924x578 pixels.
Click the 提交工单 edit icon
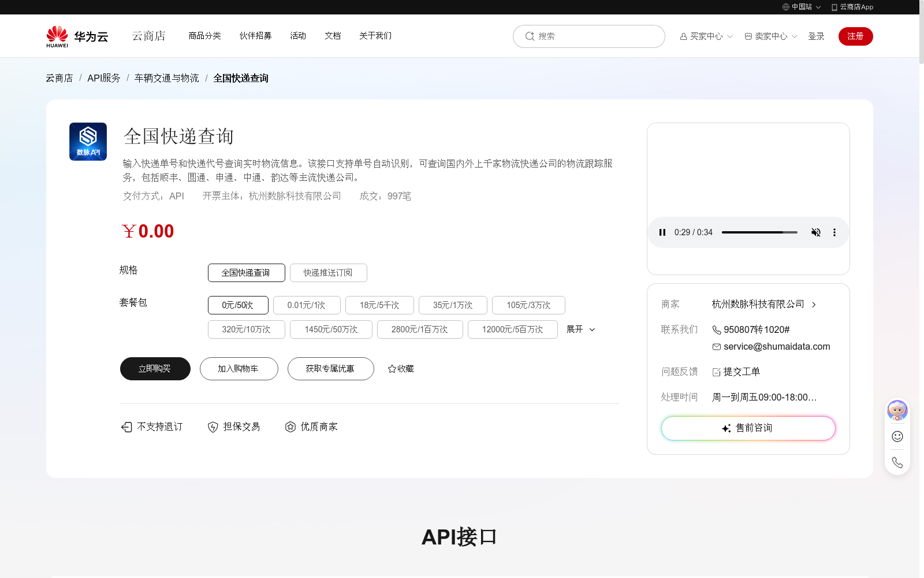coord(717,372)
